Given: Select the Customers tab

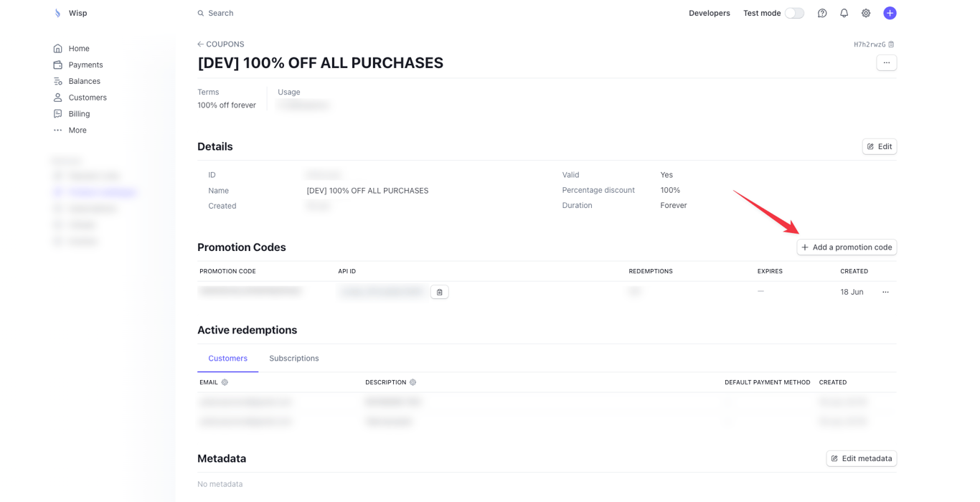Looking at the screenshot, I should tap(227, 359).
